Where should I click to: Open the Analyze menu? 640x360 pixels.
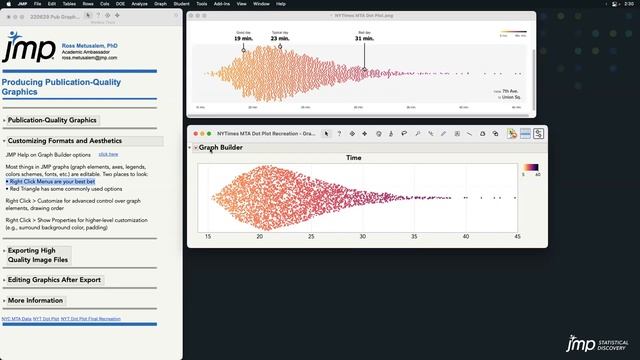(140, 4)
